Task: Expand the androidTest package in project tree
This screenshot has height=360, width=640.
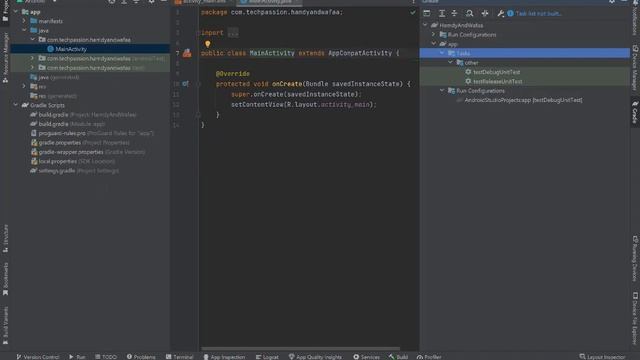Action: (x=33, y=58)
